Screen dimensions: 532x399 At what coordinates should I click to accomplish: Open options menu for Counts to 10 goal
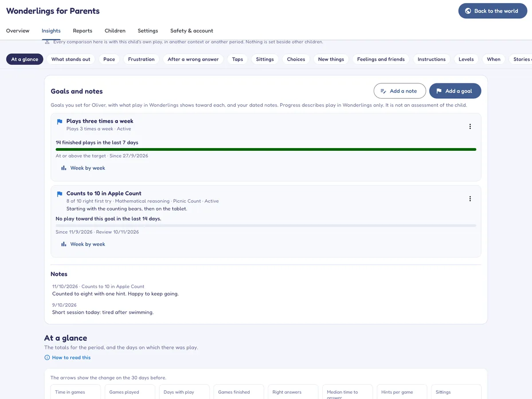point(470,199)
